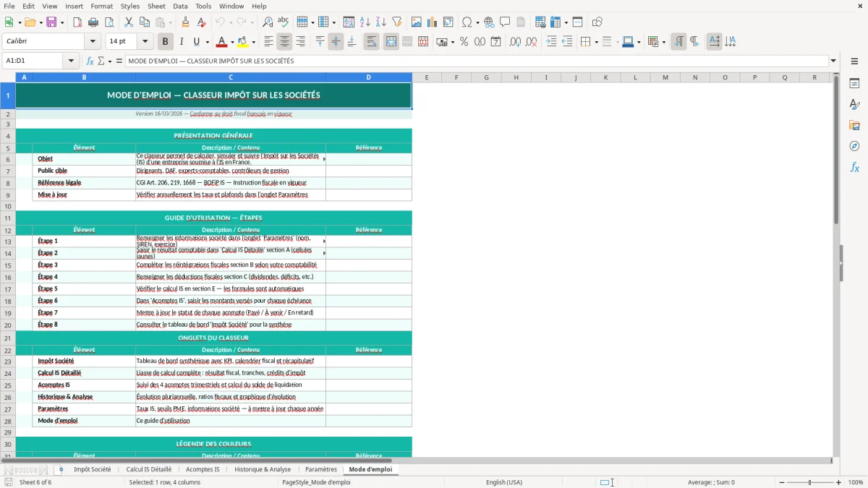Toggle Align Left

[x=268, y=42]
